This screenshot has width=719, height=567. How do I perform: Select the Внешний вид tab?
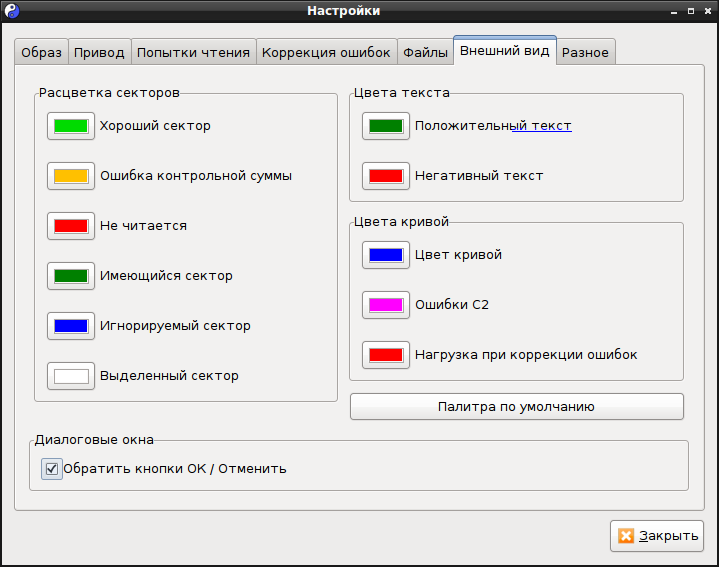click(x=505, y=50)
